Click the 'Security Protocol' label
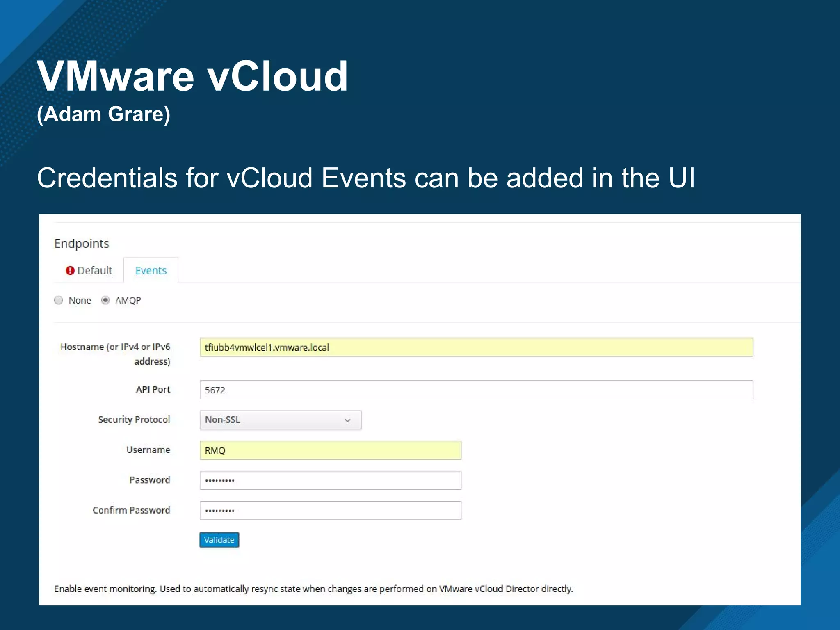This screenshot has height=630, width=840. [134, 420]
